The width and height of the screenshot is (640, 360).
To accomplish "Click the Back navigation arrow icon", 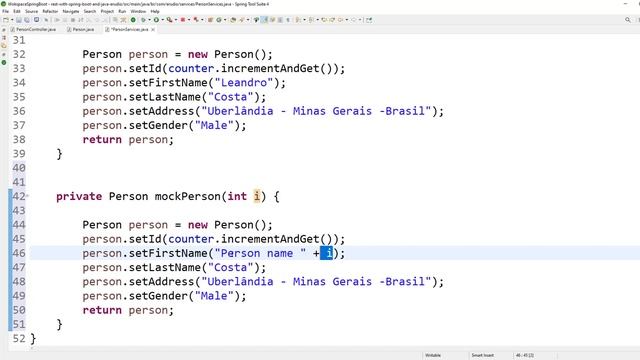I will coord(340,20).
